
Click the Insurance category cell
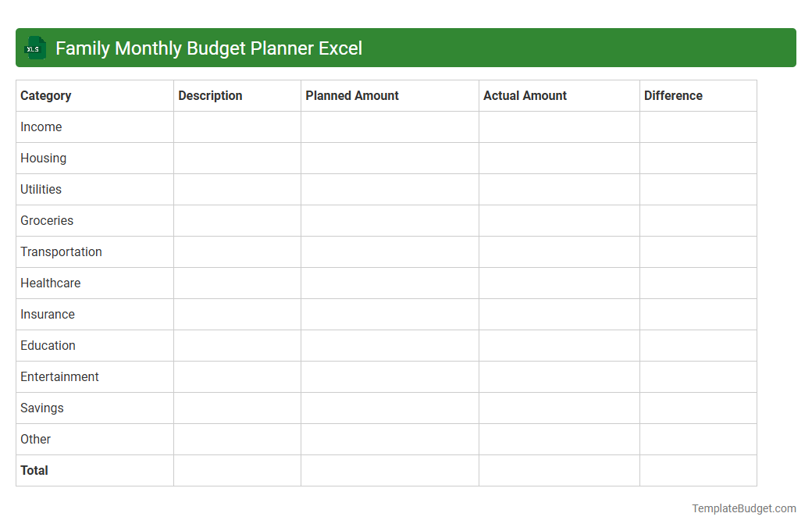tap(48, 314)
